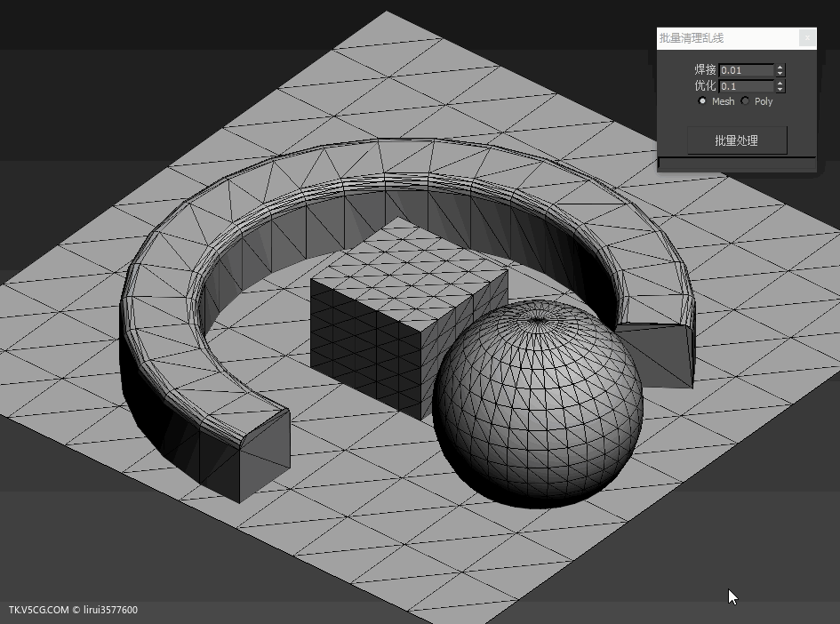Click the 优化 optimize value field
The image size is (840, 624).
coord(746,86)
